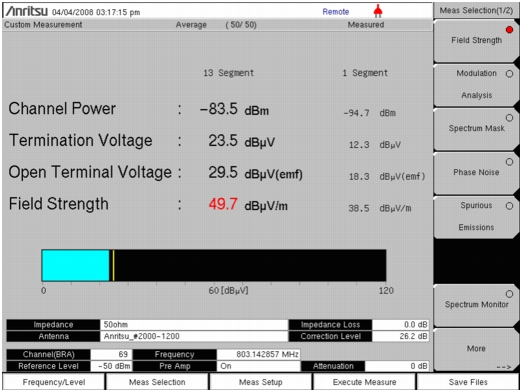This screenshot has height=392, width=521.
Task: Open the Meas Selection menu
Action: (x=157, y=382)
